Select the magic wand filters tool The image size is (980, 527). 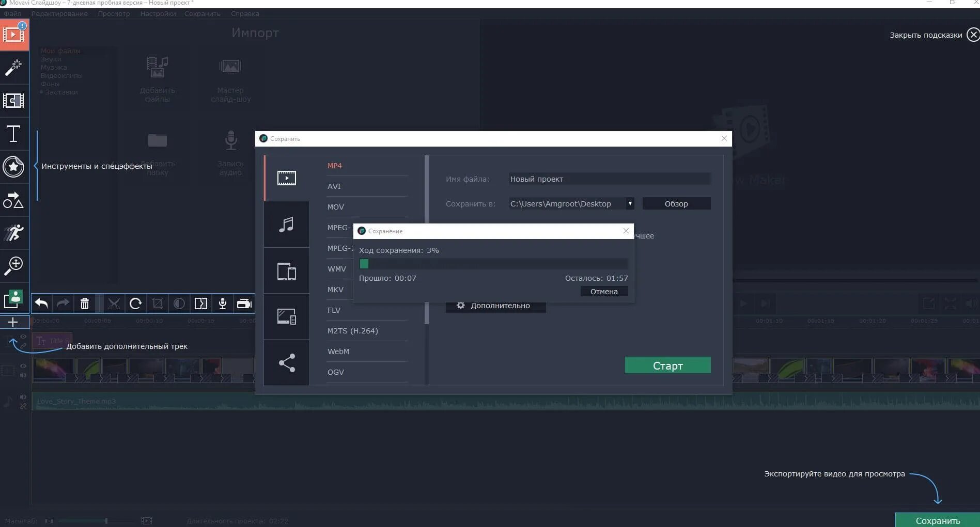tap(13, 68)
